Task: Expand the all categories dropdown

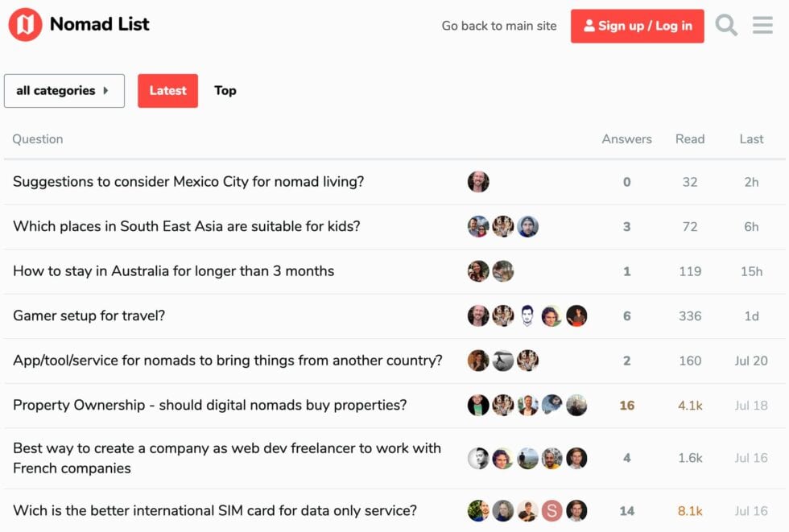Action: [x=64, y=91]
